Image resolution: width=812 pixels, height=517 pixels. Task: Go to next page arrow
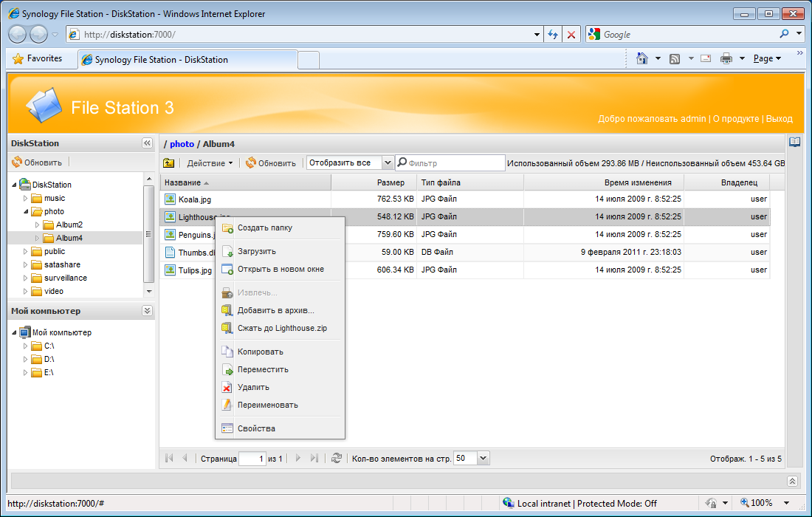297,458
